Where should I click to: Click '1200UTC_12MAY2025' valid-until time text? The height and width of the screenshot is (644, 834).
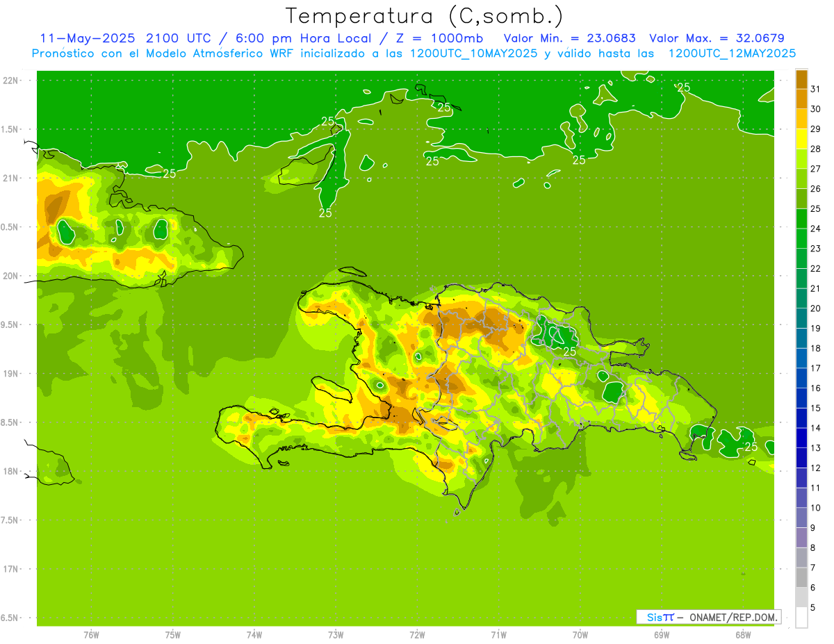[732, 53]
